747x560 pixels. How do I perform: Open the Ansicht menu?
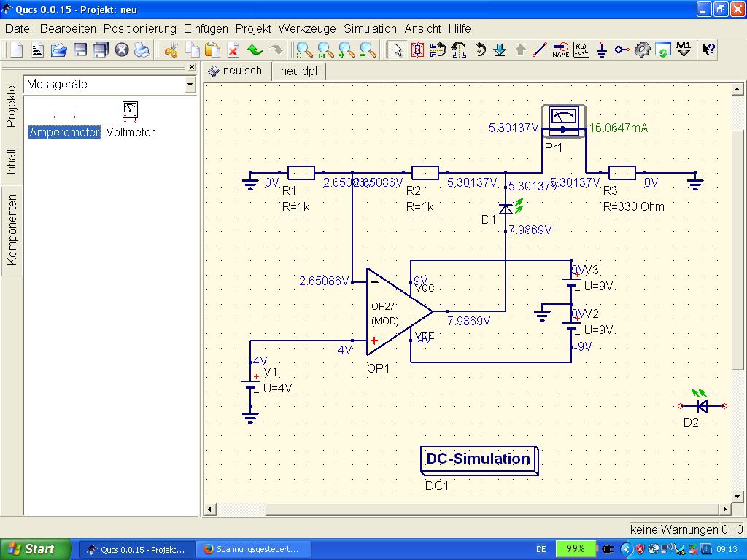(x=423, y=28)
